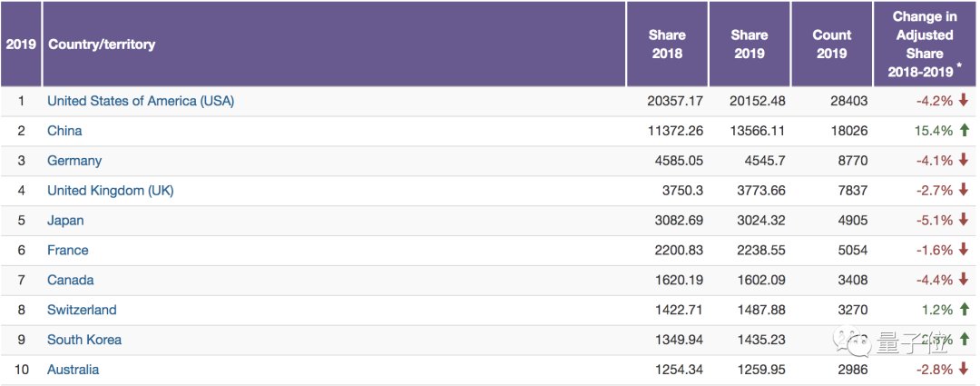Select the South Korea link

click(x=84, y=340)
